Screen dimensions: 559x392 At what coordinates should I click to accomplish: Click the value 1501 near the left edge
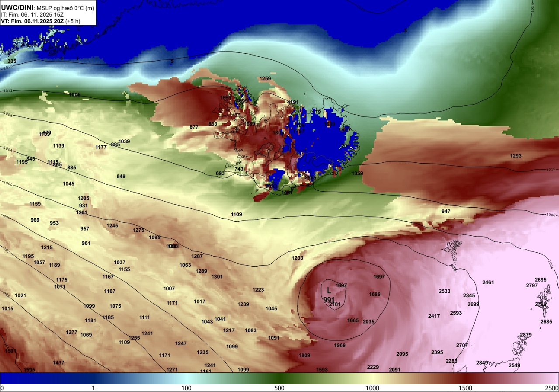point(10,351)
